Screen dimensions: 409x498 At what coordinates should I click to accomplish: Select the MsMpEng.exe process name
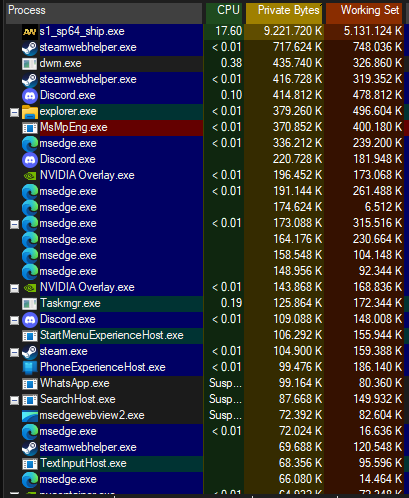(74, 127)
